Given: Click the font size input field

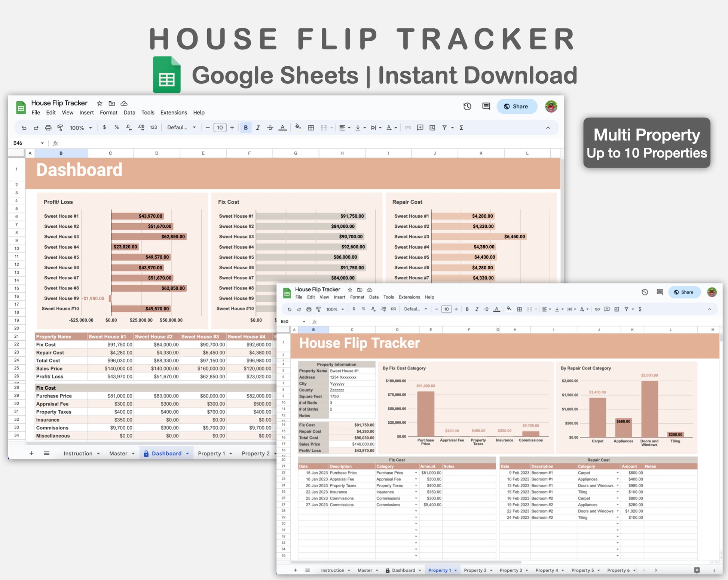Looking at the screenshot, I should pos(220,128).
